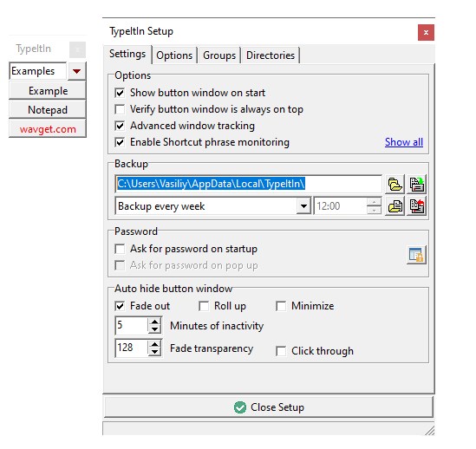Click the window resize grip in status bar
Screen dimensions: 476x449
pos(429,431)
